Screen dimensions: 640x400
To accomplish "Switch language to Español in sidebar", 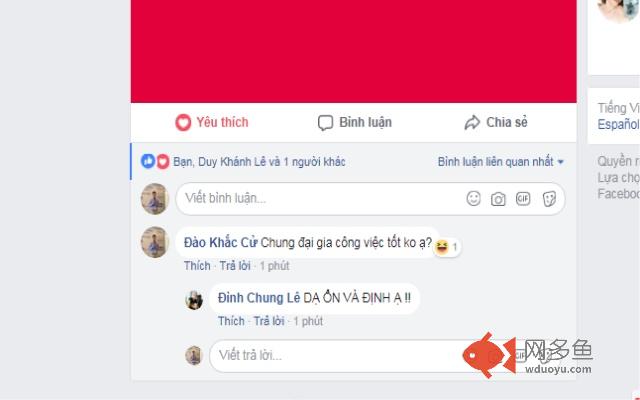I will tap(618, 124).
